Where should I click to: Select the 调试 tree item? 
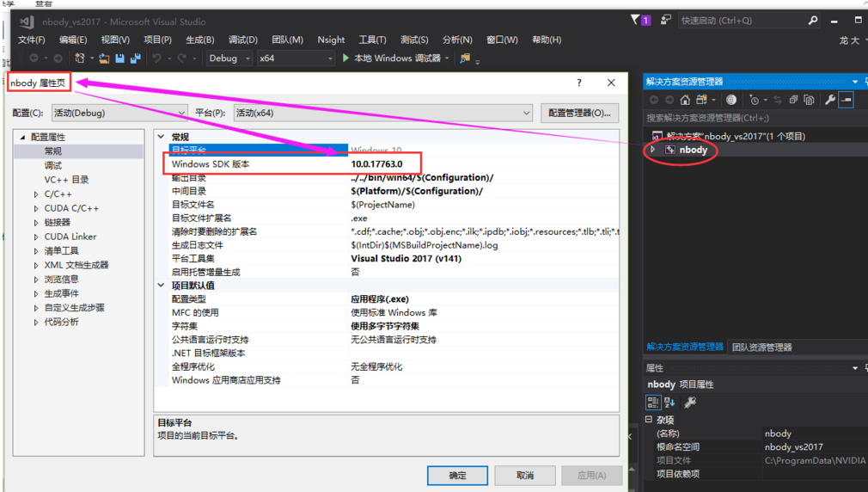[53, 166]
